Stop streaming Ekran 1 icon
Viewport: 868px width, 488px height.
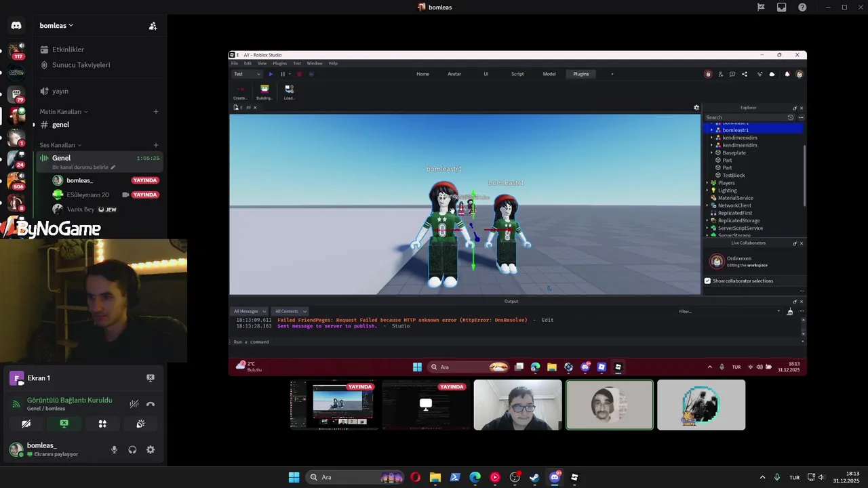[151, 378]
